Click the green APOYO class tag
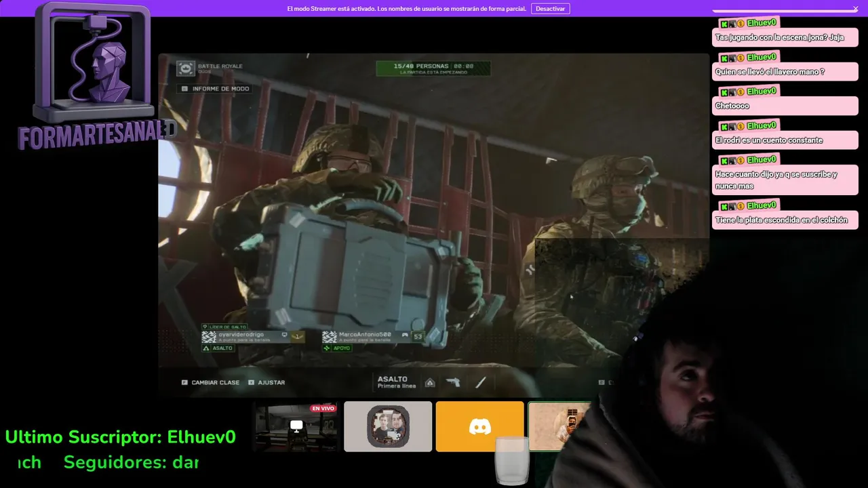 click(337, 348)
